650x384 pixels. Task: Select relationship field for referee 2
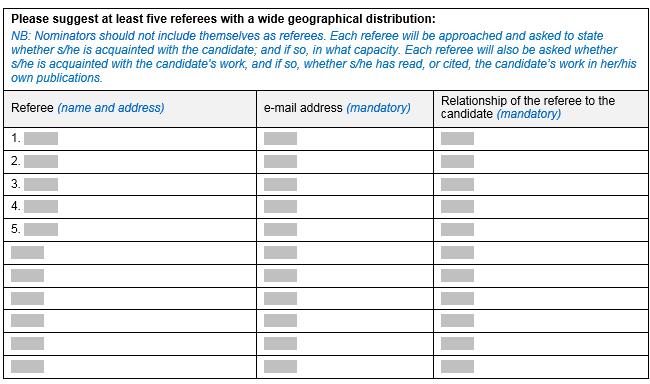pyautogui.click(x=457, y=161)
